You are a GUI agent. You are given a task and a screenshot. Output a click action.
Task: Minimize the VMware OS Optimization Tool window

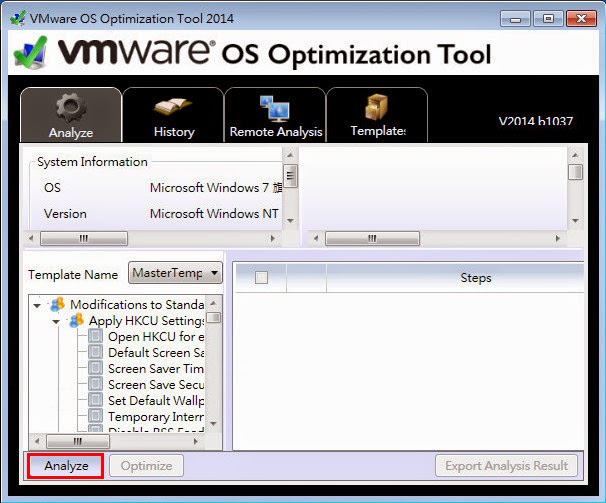click(x=515, y=19)
